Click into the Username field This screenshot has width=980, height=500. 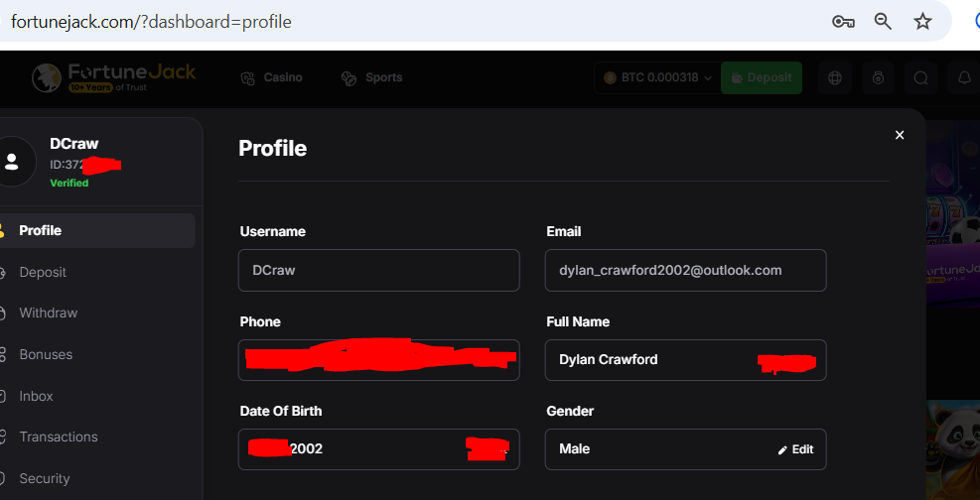click(x=378, y=270)
